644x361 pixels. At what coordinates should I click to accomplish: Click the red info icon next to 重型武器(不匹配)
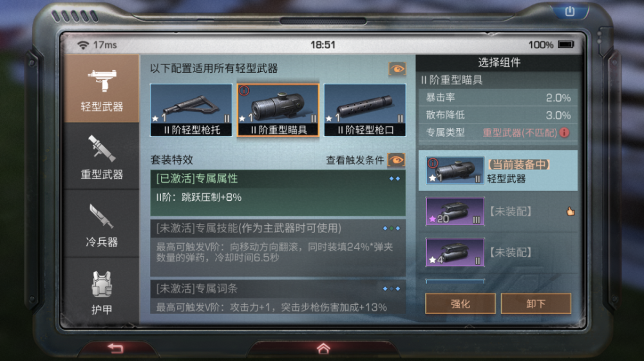coord(565,133)
